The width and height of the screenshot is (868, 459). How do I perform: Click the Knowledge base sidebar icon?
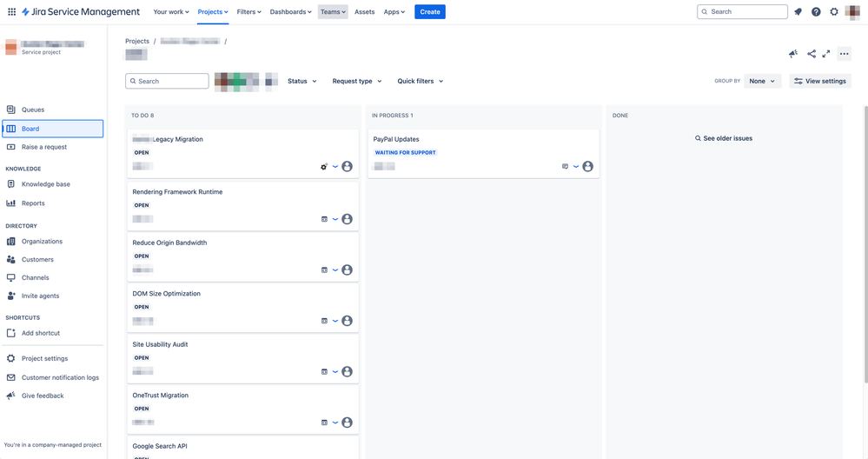pos(11,183)
